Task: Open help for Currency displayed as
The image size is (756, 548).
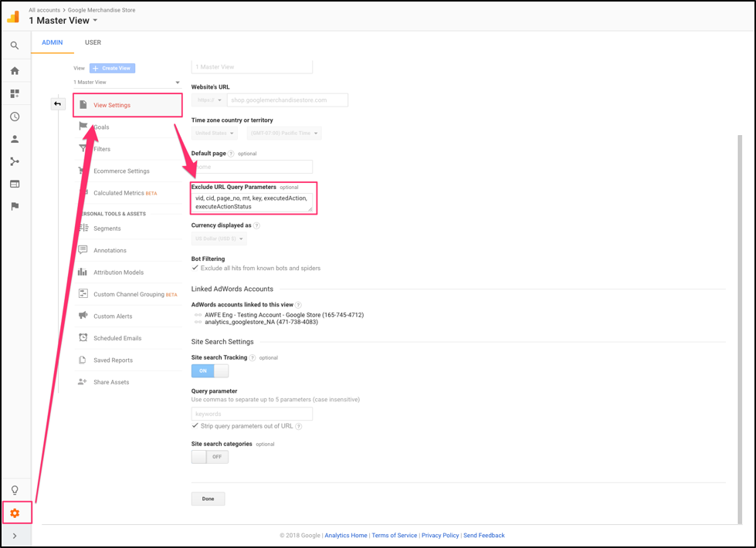Action: 256,225
